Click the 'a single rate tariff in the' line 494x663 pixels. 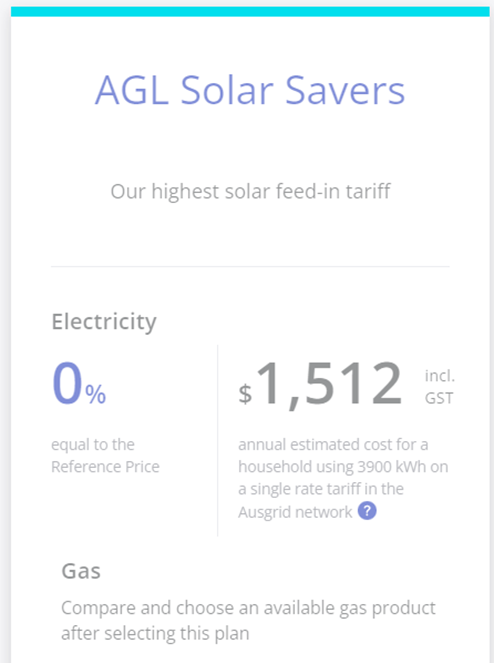pos(321,489)
